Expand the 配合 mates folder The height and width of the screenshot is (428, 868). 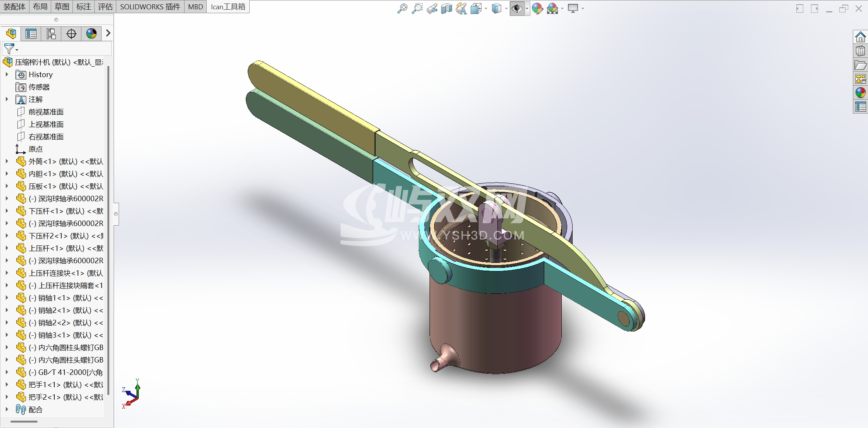[7, 409]
